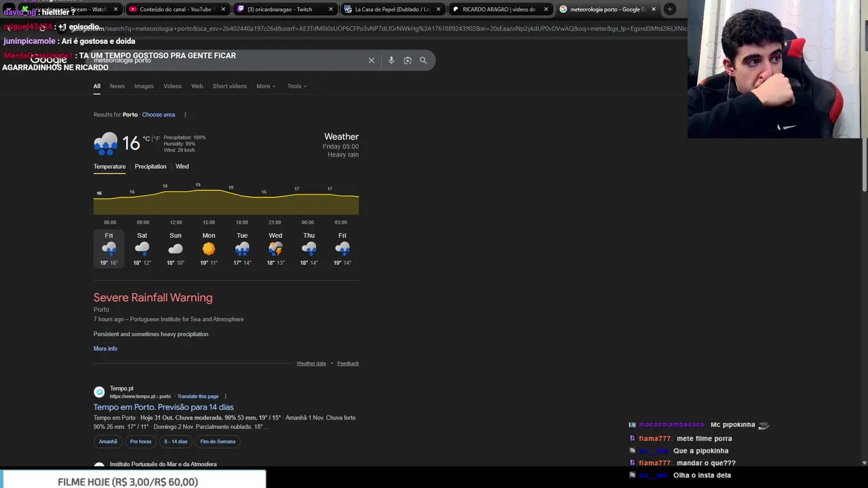Click the meteorologia porto search field

[227, 60]
